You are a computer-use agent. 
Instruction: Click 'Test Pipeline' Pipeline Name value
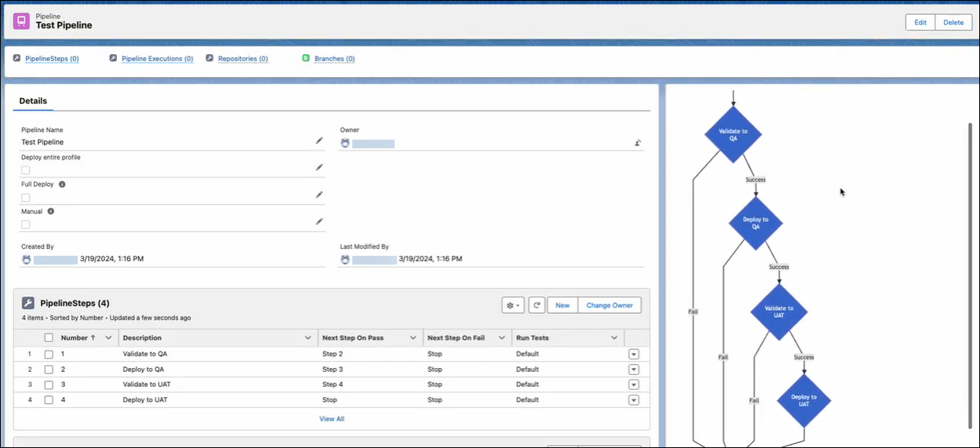point(42,142)
